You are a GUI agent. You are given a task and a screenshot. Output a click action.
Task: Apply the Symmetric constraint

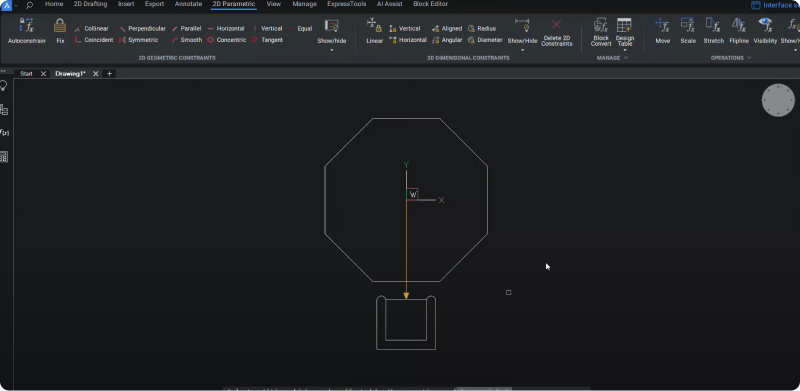138,40
